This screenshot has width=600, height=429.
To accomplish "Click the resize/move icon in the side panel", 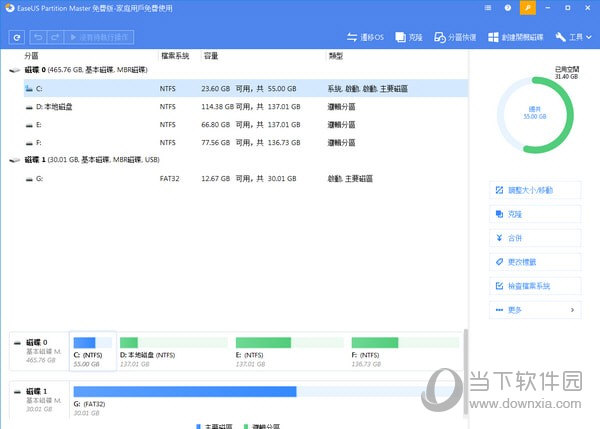I will click(499, 190).
